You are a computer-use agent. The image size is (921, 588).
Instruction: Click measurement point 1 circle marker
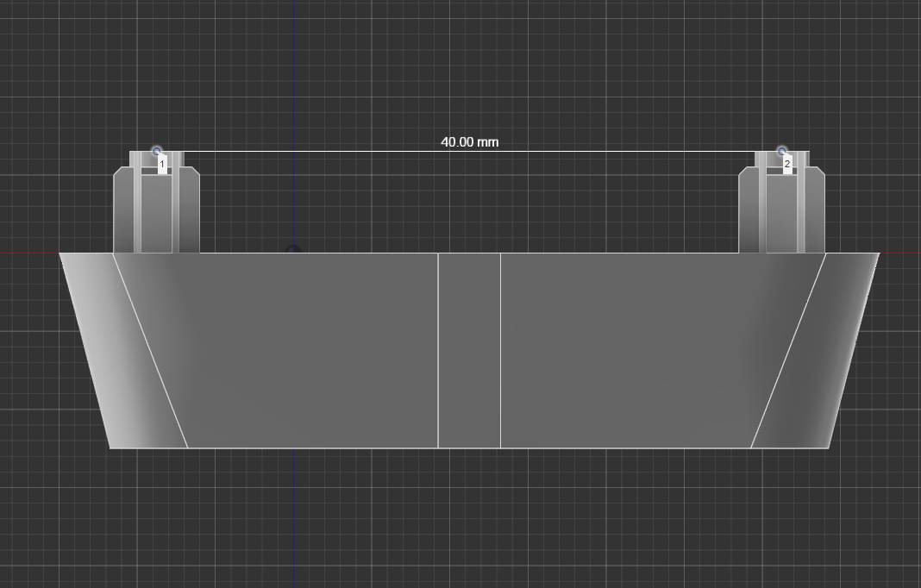click(x=156, y=151)
